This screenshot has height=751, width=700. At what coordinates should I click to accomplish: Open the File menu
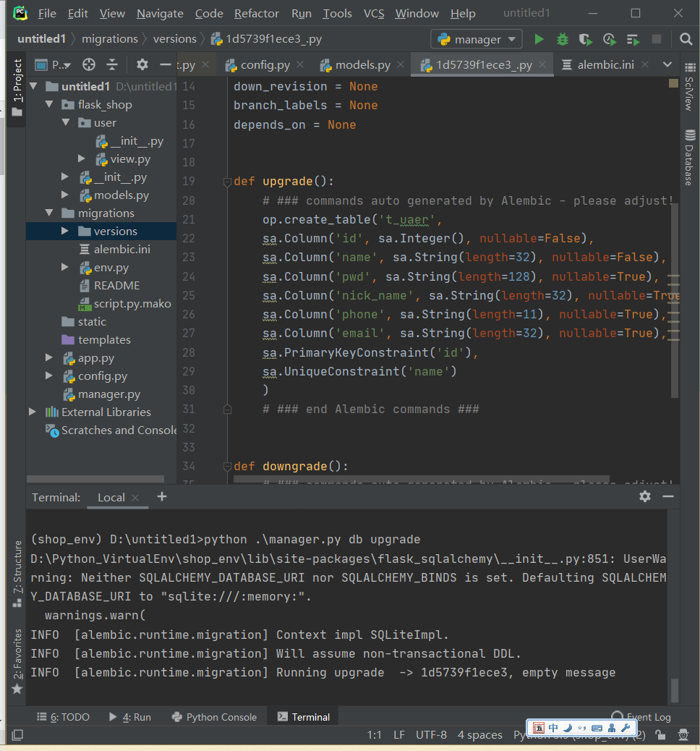pos(47,14)
